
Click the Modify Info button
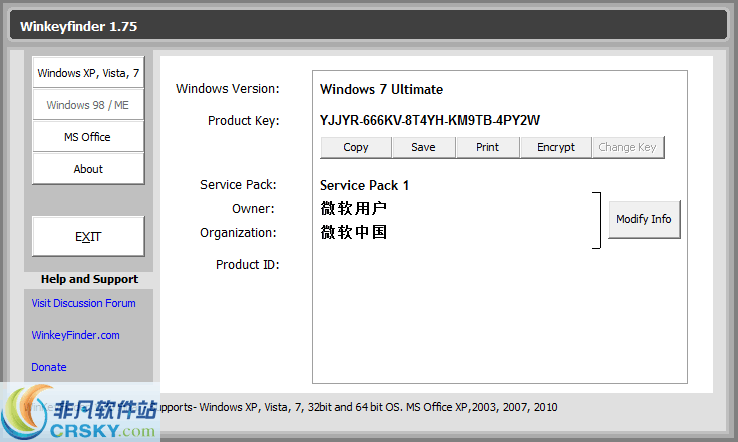tap(644, 219)
